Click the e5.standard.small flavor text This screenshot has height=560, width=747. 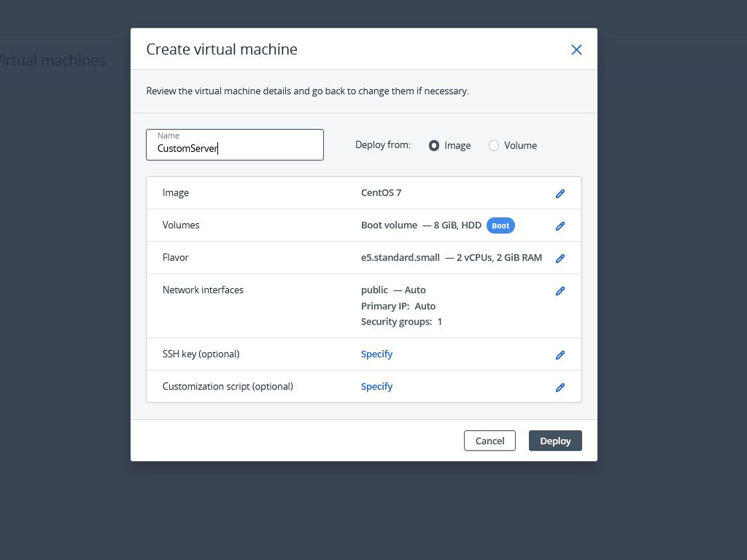(x=400, y=257)
